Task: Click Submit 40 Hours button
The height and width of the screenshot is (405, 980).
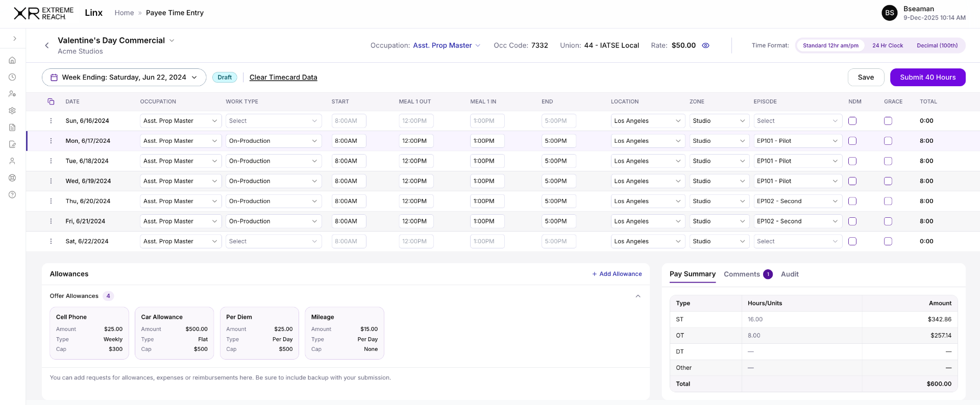Action: click(928, 78)
